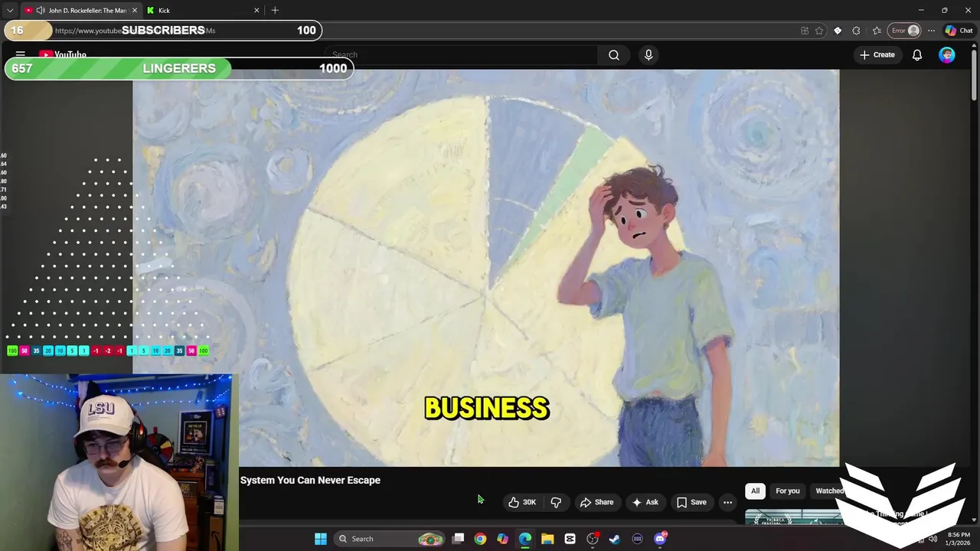This screenshot has height=551, width=980.
Task: Expand the tab search dropdown arrow
Action: pyautogui.click(x=10, y=10)
